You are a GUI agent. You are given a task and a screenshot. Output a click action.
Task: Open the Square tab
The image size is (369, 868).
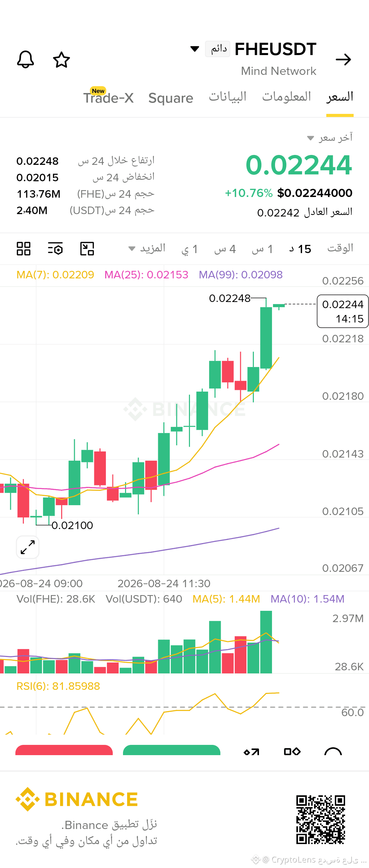coord(171,98)
